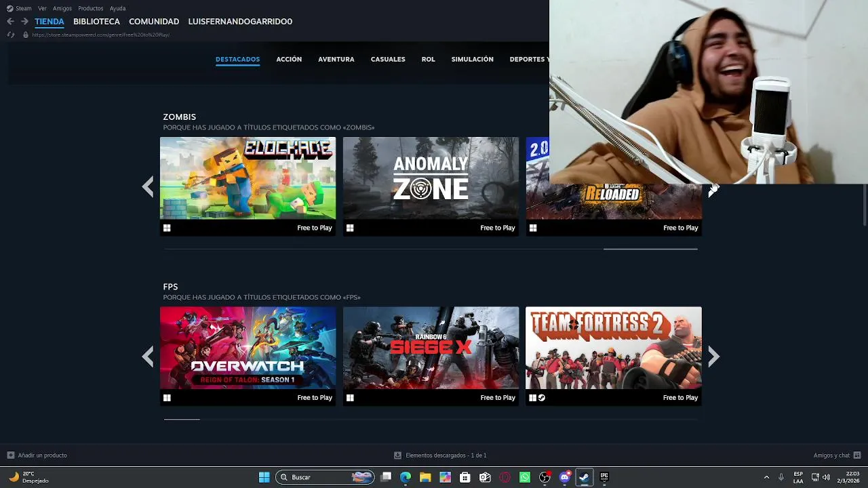868x488 pixels.
Task: Open the Team Fortress 2 thumbnail
Action: coord(614,348)
